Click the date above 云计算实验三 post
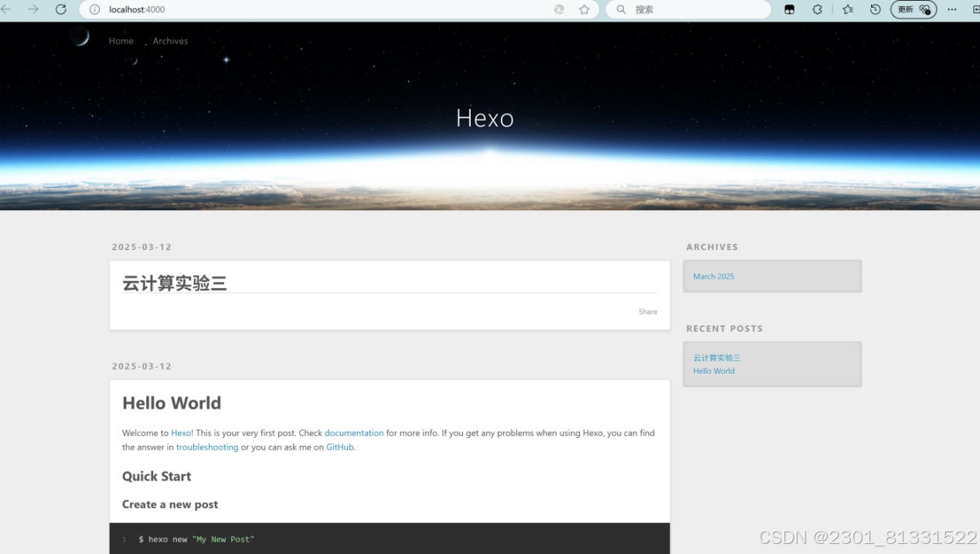This screenshot has height=554, width=980. (141, 247)
